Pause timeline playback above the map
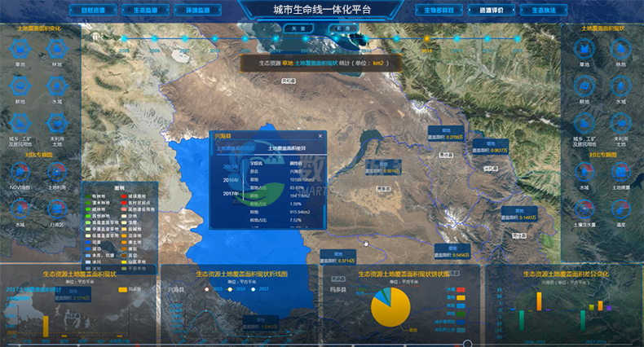 click(x=96, y=37)
